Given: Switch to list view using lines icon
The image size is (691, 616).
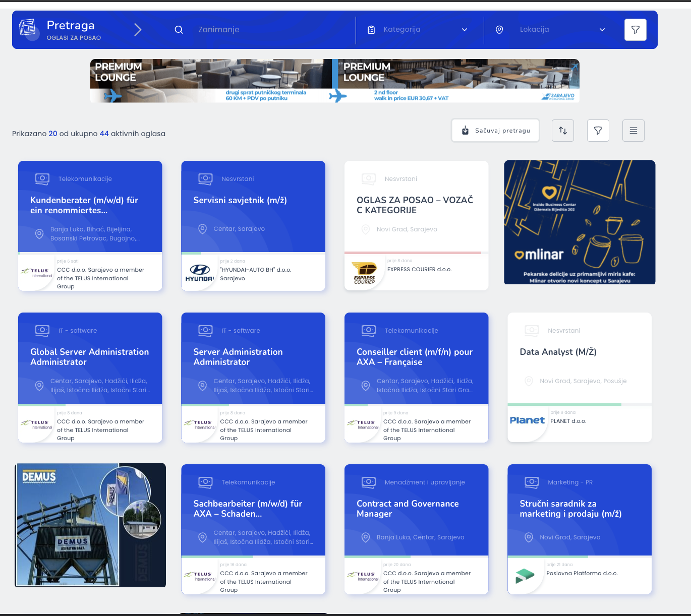Looking at the screenshot, I should click(633, 131).
